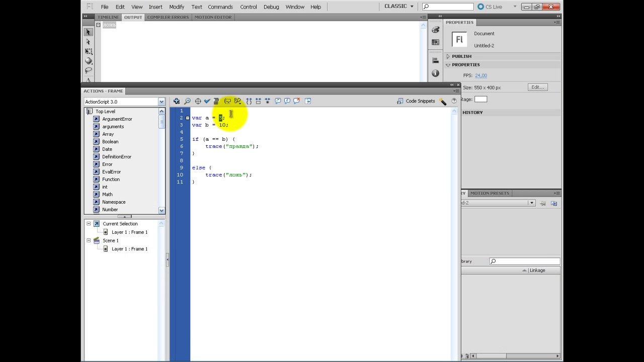Open CS Live services

490,7
